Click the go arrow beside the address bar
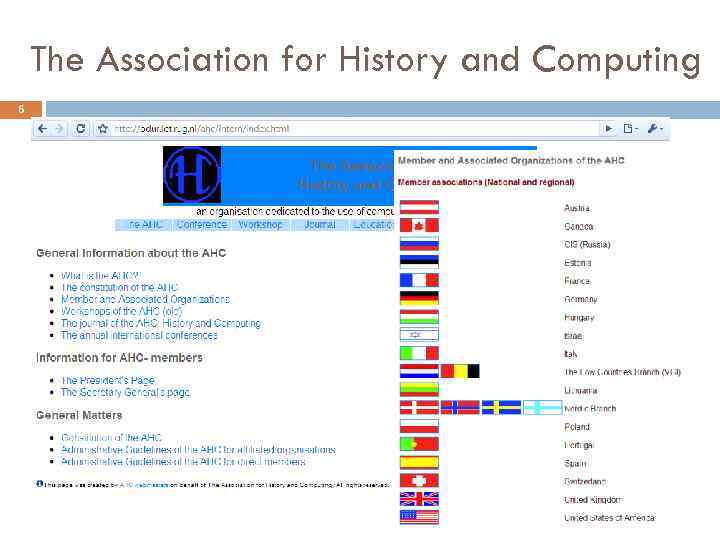Viewport: 720px width, 540px height. [x=609, y=129]
